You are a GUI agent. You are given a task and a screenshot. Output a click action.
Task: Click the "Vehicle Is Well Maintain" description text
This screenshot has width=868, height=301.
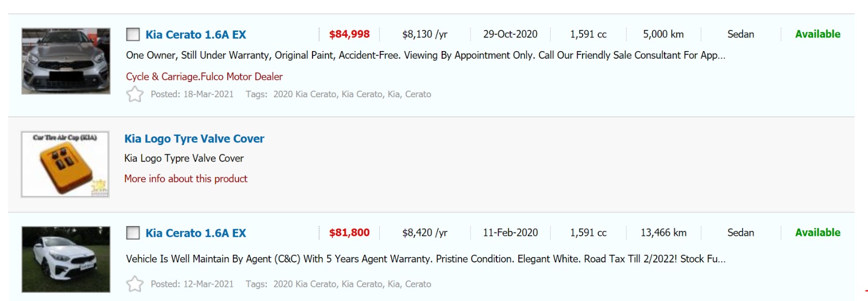coord(425,259)
